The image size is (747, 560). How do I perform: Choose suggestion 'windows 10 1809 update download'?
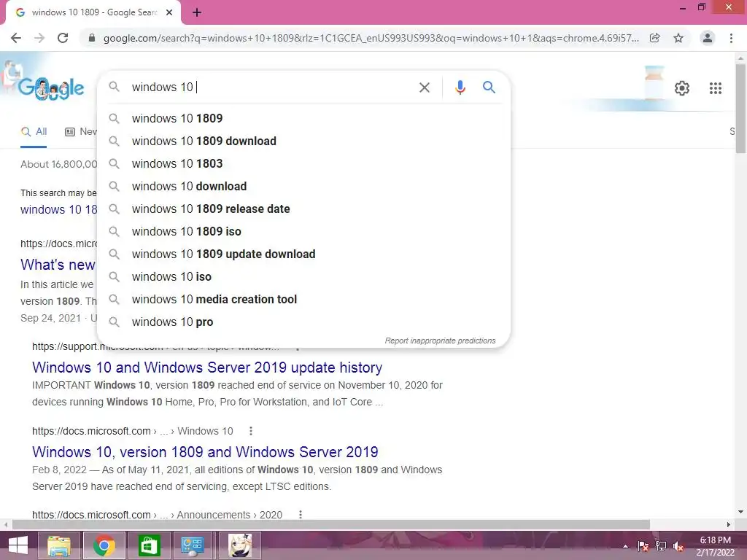click(x=303, y=254)
